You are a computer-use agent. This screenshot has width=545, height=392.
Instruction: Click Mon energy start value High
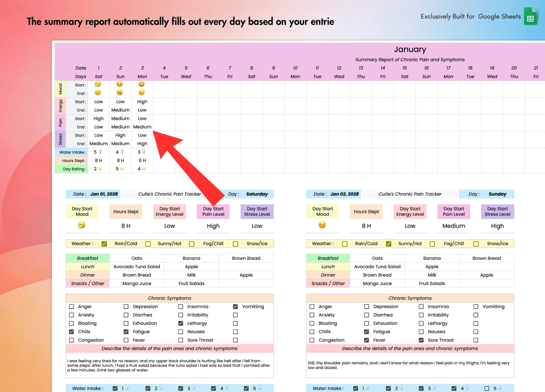142,102
